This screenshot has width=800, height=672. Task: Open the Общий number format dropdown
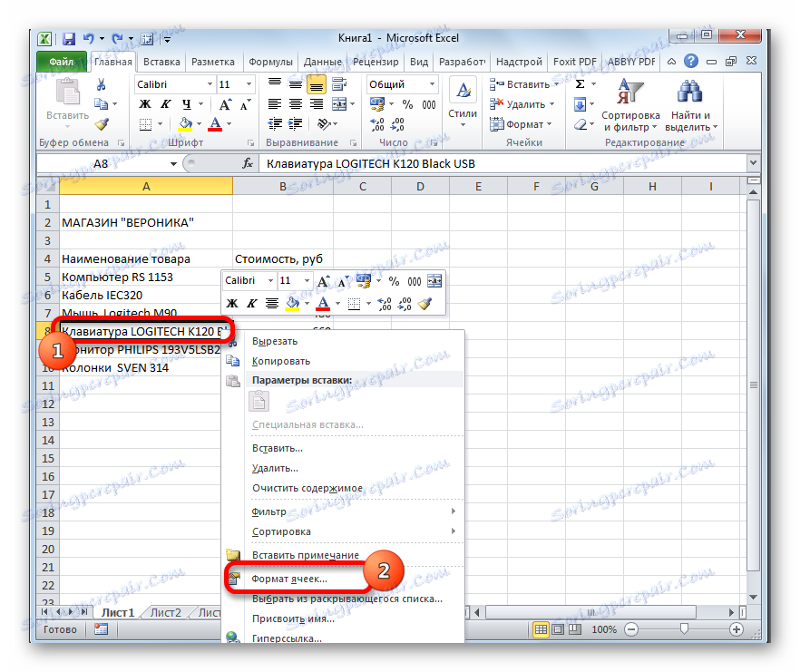click(432, 84)
